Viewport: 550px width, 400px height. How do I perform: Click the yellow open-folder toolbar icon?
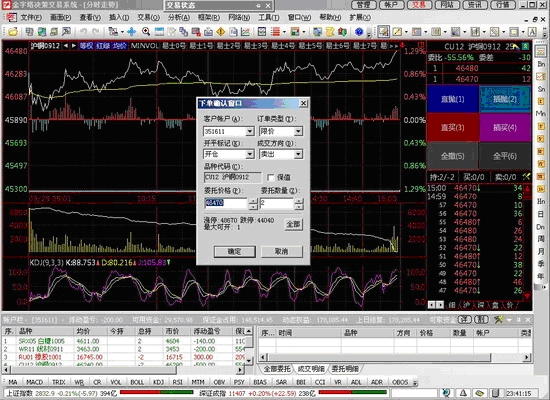13,32
